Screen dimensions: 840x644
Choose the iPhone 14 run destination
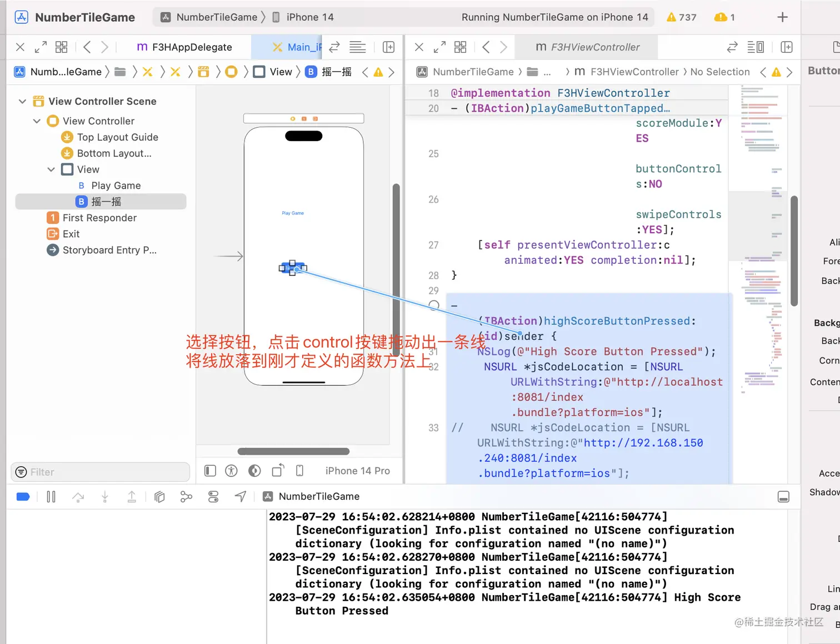[x=303, y=17]
